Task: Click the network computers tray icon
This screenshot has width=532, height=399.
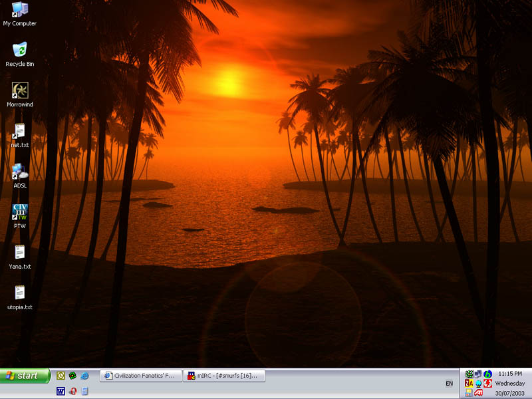Action: pos(478,374)
